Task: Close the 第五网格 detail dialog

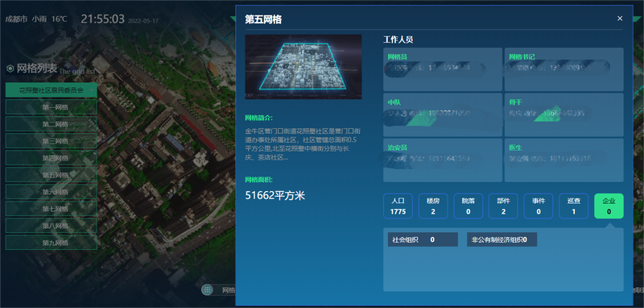Action: [x=620, y=19]
